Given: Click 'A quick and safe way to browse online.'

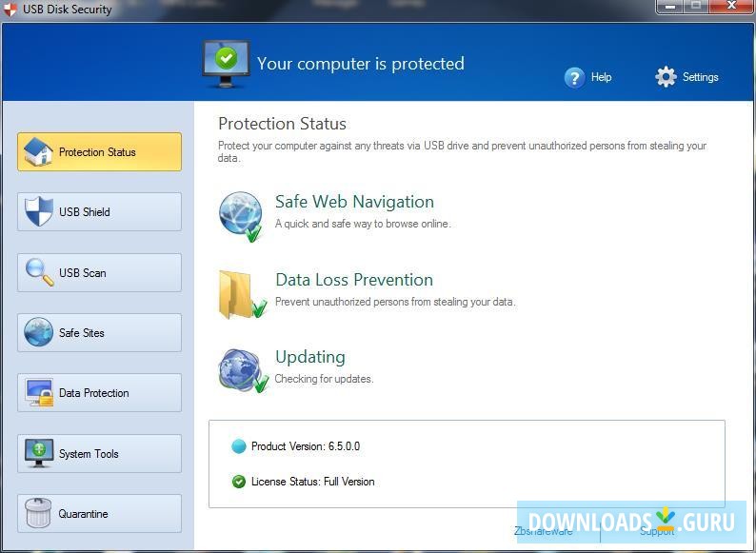Looking at the screenshot, I should pos(363,224).
